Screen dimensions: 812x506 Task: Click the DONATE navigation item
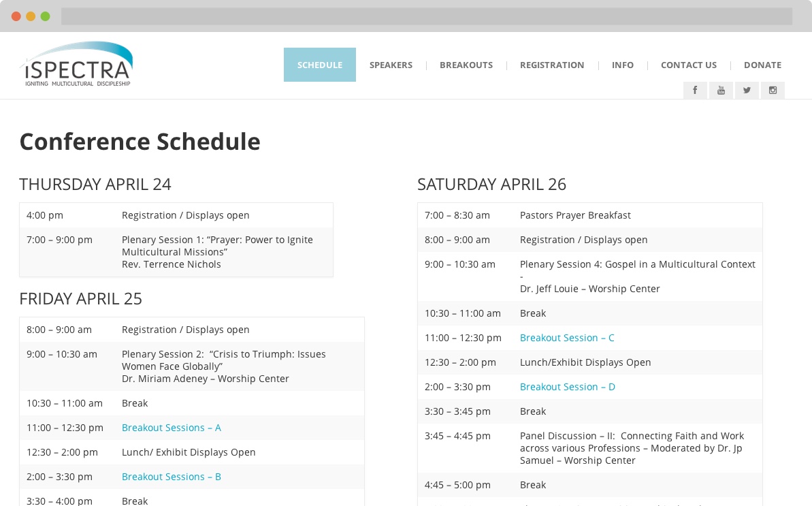pos(762,65)
